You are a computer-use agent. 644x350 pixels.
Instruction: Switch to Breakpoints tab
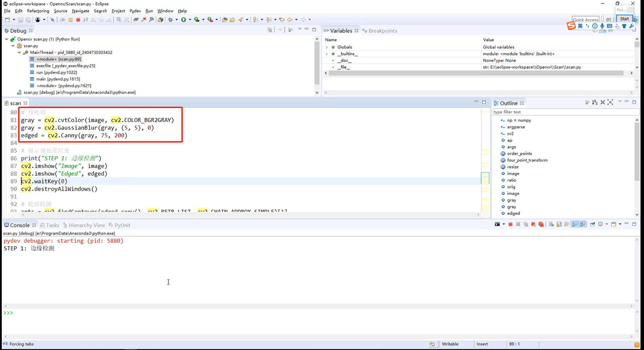click(380, 31)
